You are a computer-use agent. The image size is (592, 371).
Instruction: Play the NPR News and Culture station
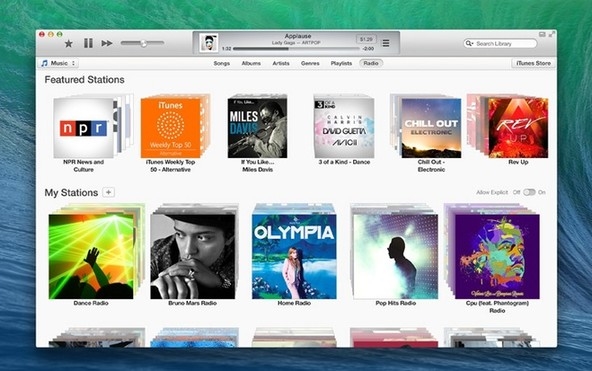(83, 128)
